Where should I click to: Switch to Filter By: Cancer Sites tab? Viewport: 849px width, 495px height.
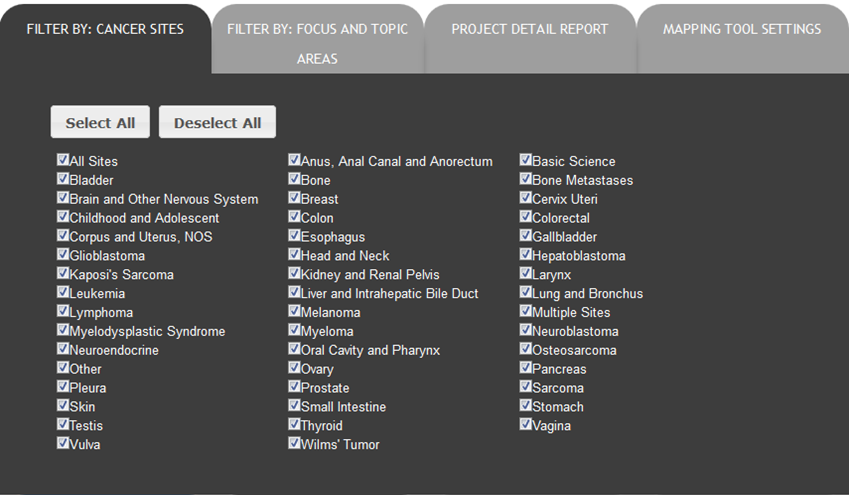pyautogui.click(x=105, y=38)
